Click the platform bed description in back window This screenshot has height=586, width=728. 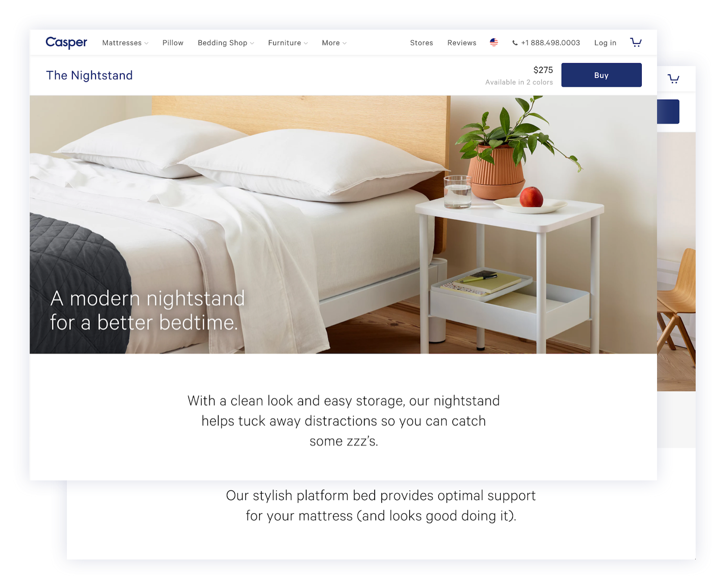[381, 506]
